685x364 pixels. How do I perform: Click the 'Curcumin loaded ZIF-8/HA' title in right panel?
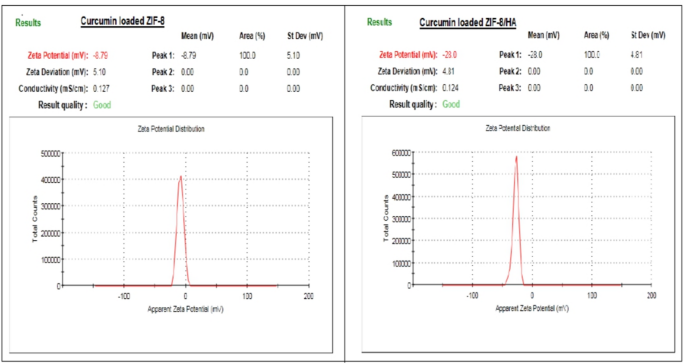[468, 23]
